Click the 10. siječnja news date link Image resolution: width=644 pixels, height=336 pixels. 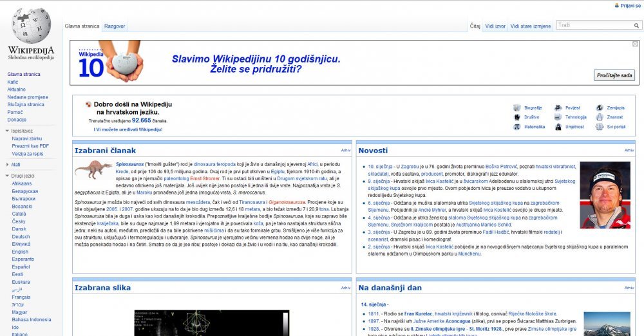[381, 167]
